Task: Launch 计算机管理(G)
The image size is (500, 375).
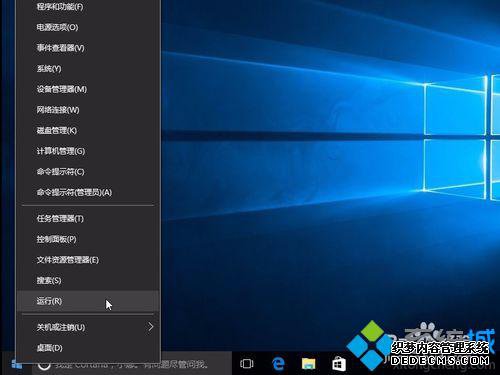Action: click(x=88, y=151)
